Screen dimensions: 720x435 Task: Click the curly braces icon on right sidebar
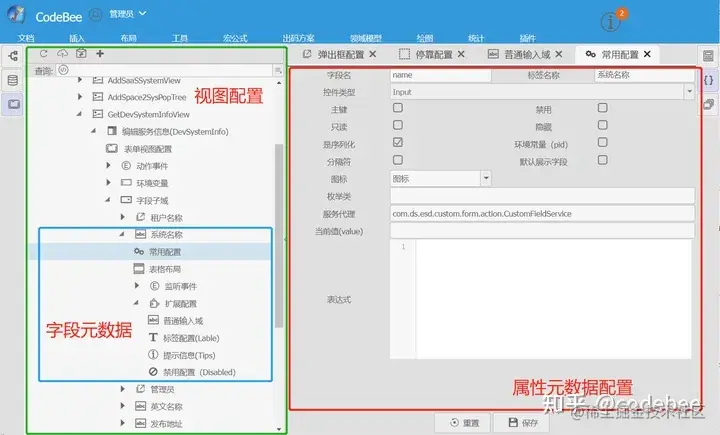[x=709, y=80]
